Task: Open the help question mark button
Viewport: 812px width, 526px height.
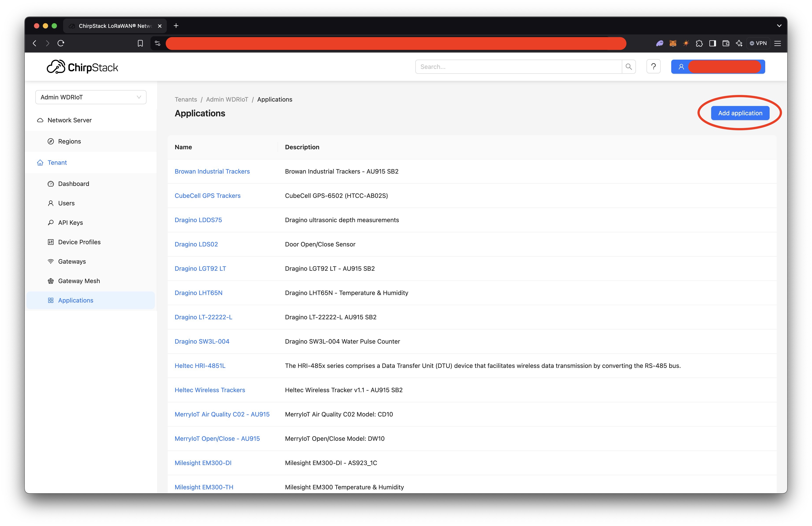Action: pyautogui.click(x=653, y=66)
